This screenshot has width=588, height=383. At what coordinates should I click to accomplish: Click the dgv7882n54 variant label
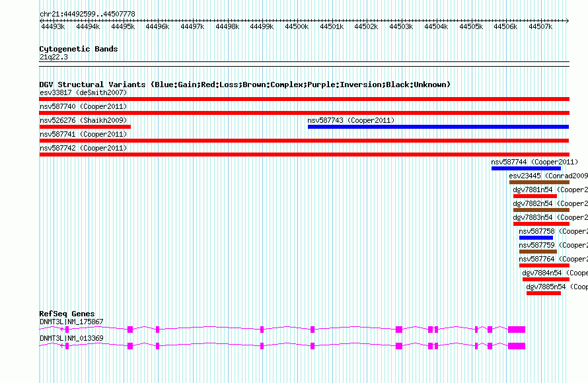point(533,203)
